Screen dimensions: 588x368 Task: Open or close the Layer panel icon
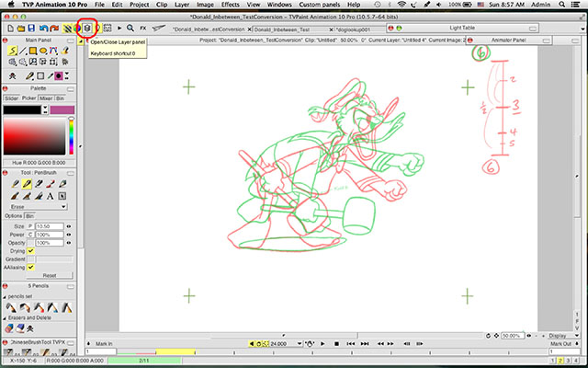[87, 29]
